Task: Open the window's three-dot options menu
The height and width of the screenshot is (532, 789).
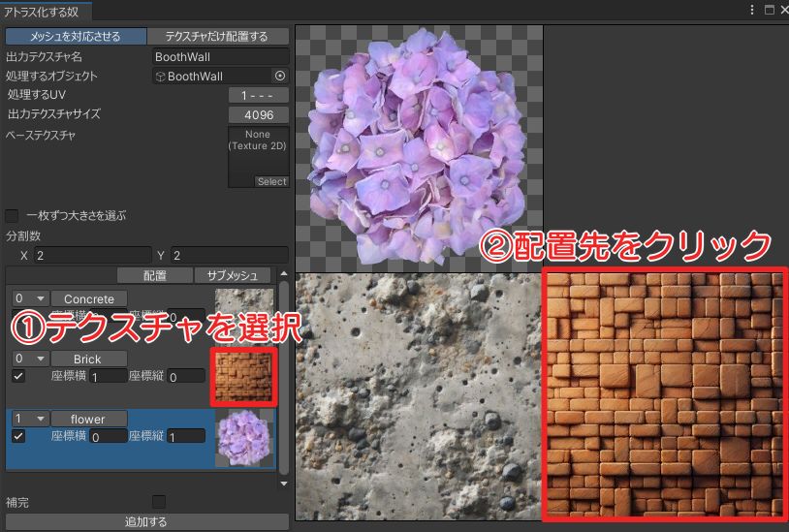Action: point(752,10)
